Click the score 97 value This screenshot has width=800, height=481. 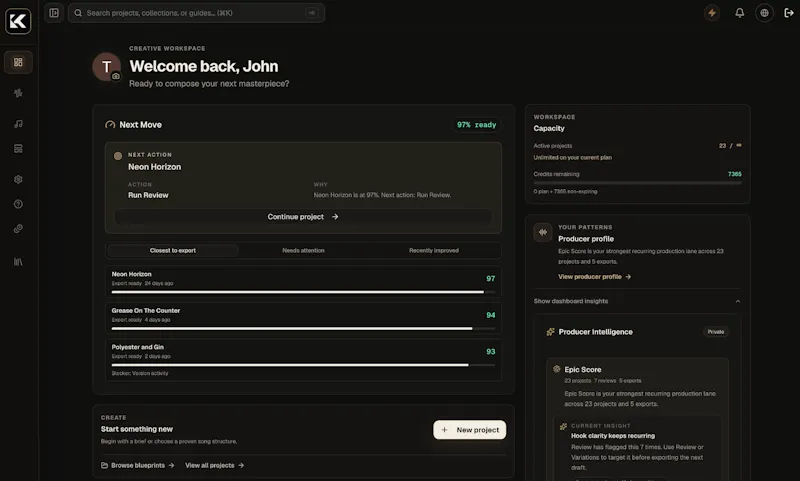491,279
